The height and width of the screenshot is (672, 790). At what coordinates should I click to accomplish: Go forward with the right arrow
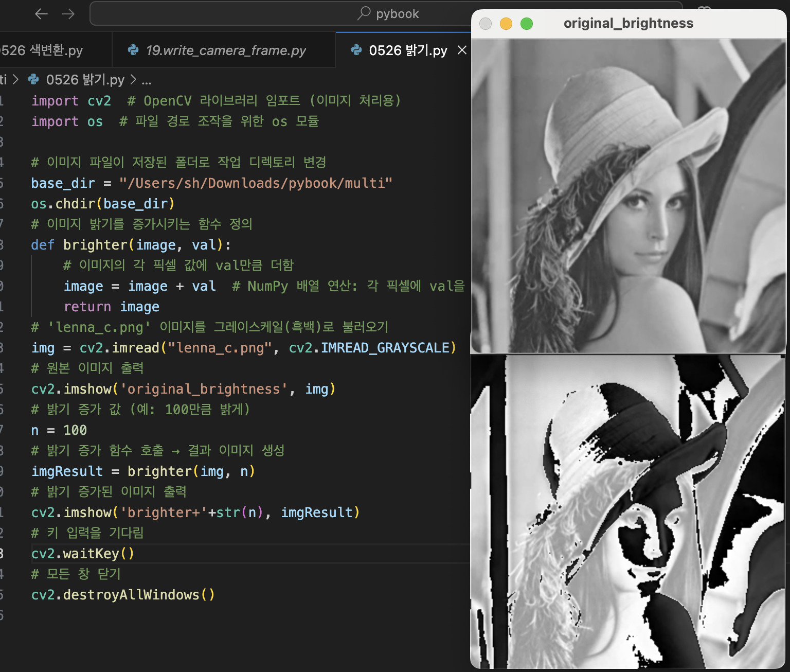[x=68, y=14]
